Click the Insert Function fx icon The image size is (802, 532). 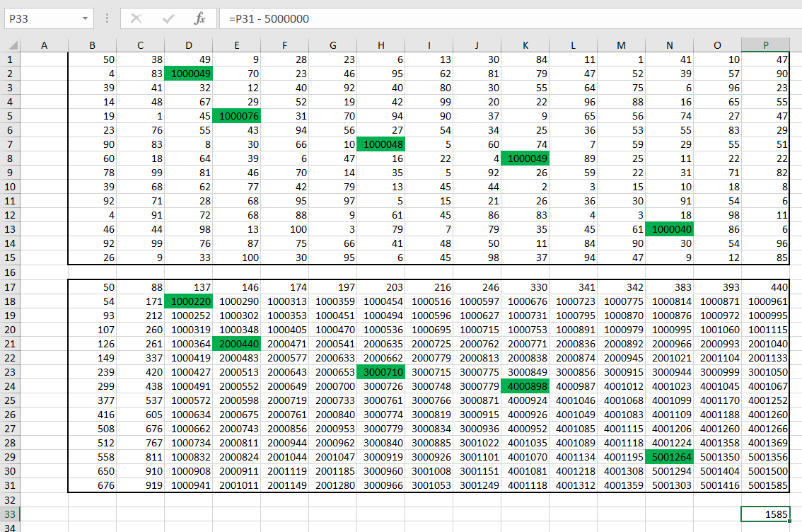click(200, 18)
